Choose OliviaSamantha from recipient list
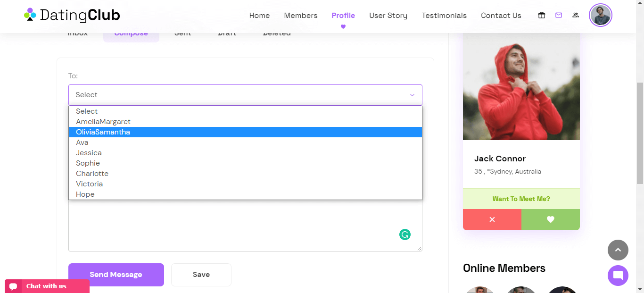This screenshot has height=293, width=644. [x=245, y=132]
